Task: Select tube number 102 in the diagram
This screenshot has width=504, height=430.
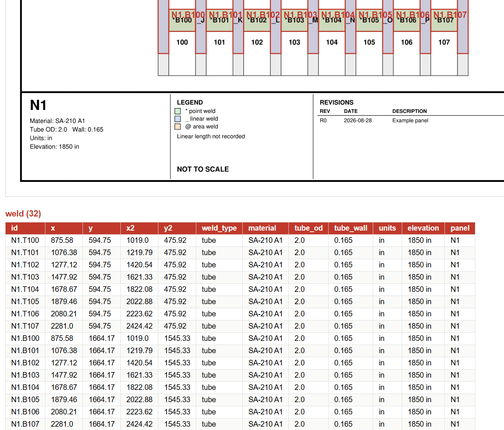Action: (x=257, y=42)
